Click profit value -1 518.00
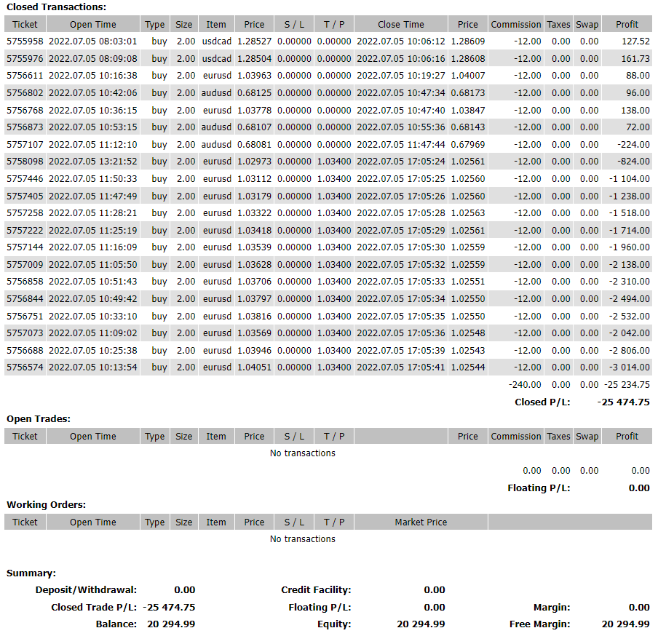Screen dimensions: 666x644 pyautogui.click(x=629, y=213)
